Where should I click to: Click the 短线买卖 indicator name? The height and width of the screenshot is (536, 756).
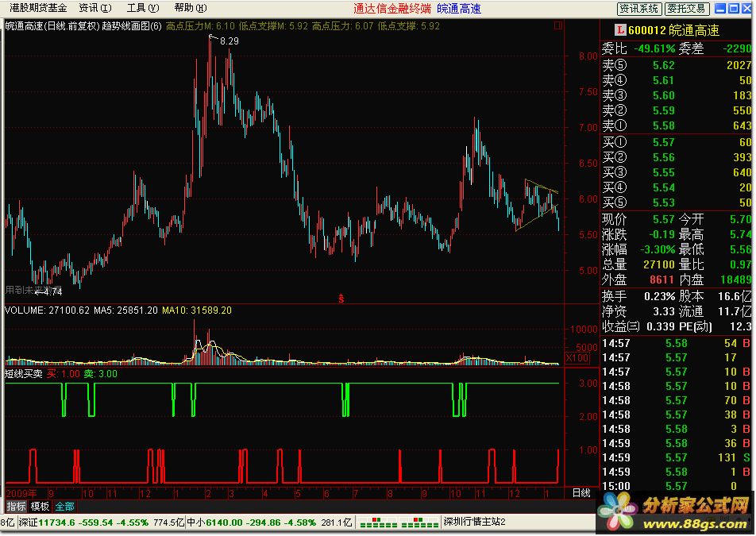pos(24,373)
